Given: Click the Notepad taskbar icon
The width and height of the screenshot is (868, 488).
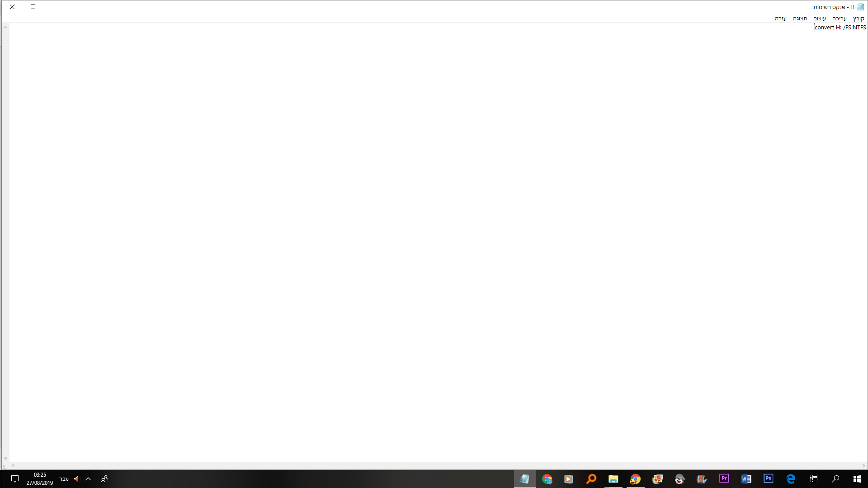Looking at the screenshot, I should coord(524,479).
